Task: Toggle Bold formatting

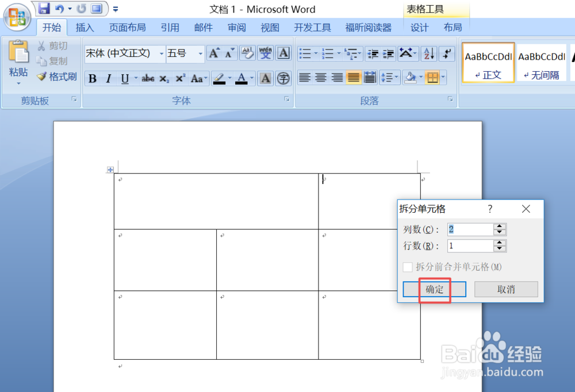Action: click(93, 78)
